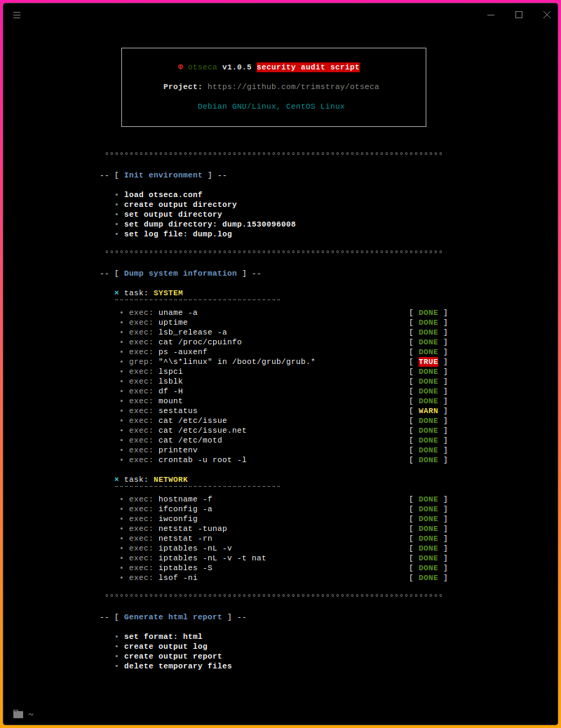Click the 'exec: hostname -f' line
The height and width of the screenshot is (728, 561).
click(x=170, y=499)
